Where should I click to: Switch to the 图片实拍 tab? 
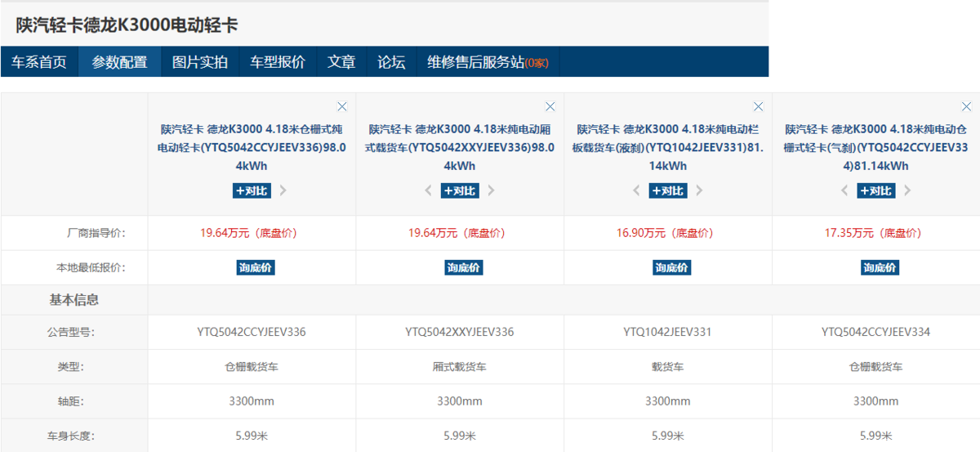click(199, 62)
